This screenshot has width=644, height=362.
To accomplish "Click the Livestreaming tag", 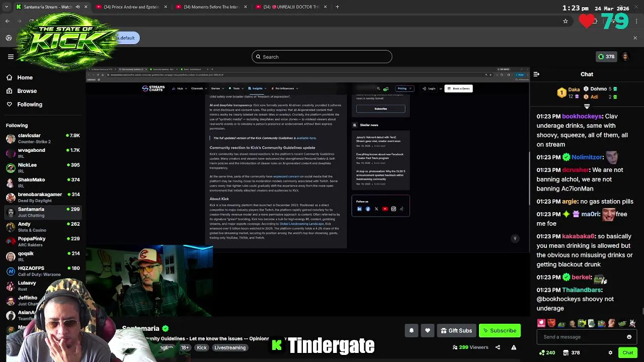I will point(230,347).
